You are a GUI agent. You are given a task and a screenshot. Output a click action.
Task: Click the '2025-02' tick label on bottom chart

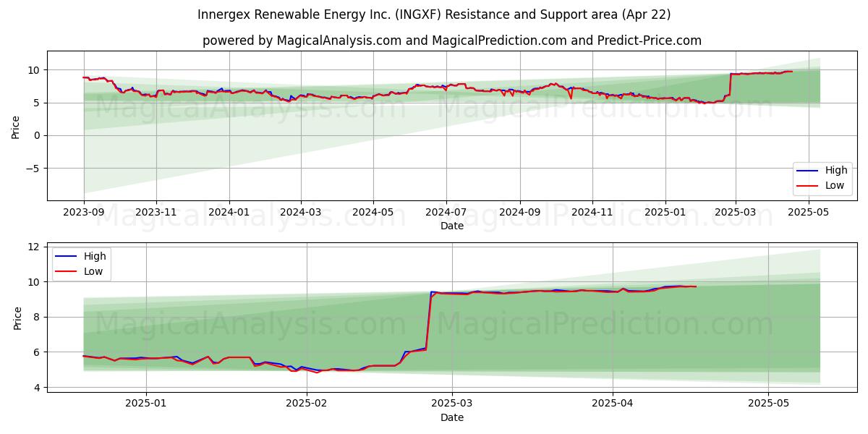[307, 404]
